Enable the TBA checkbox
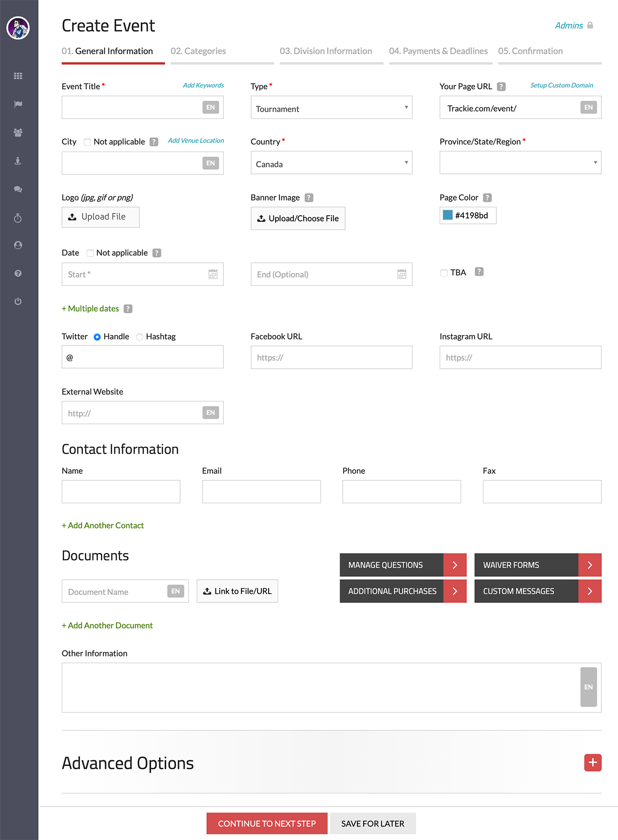Screen dimensions: 618x840 click(x=444, y=273)
